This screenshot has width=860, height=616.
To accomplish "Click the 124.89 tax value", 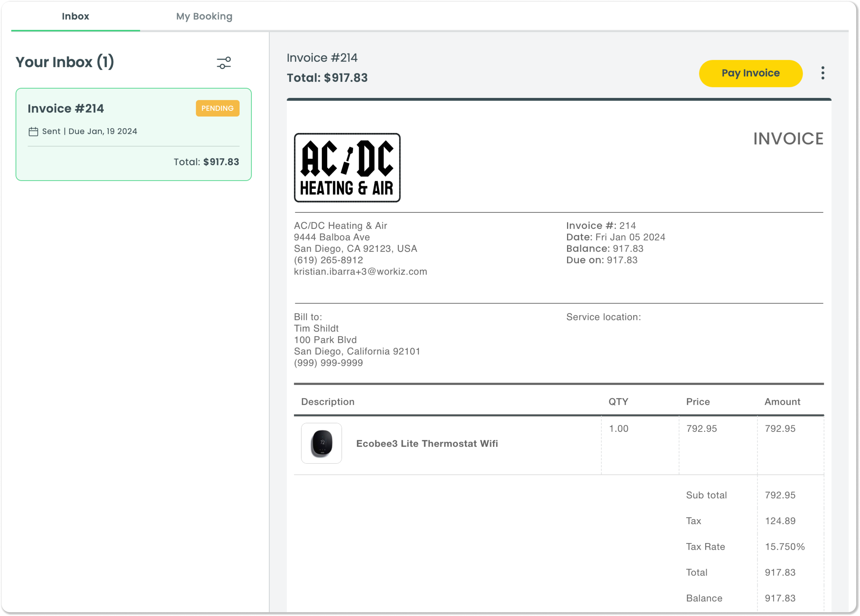I will click(x=780, y=521).
